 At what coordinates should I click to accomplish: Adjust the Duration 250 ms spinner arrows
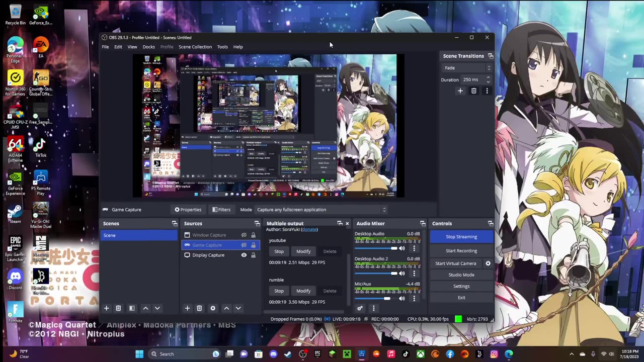click(488, 79)
